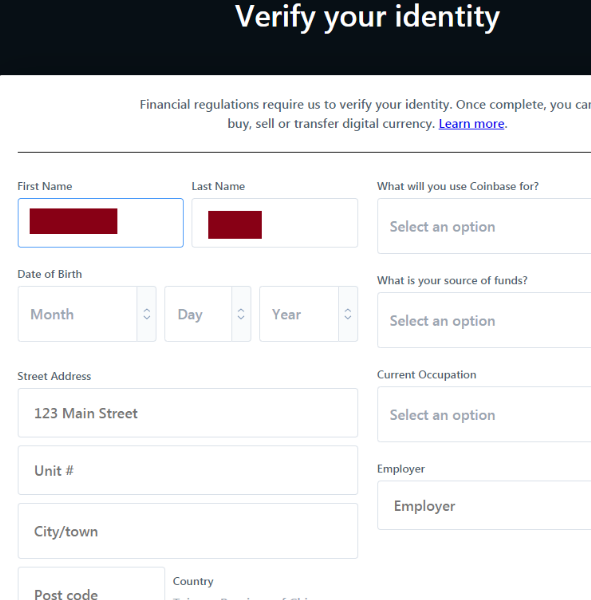Open the Year date of birth selector
The width and height of the screenshot is (591, 600).
coord(309,314)
